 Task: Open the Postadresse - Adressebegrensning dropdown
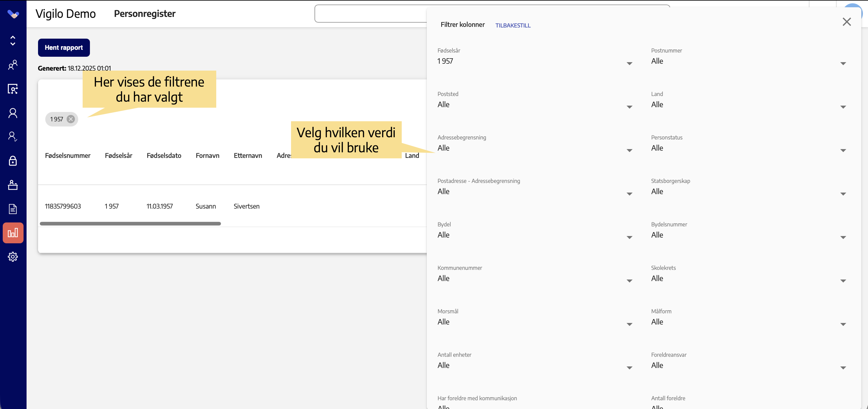coord(535,192)
